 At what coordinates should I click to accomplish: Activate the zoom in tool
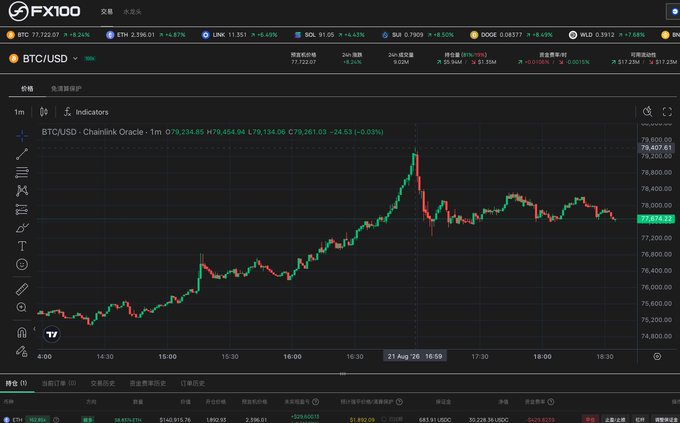pos(22,307)
